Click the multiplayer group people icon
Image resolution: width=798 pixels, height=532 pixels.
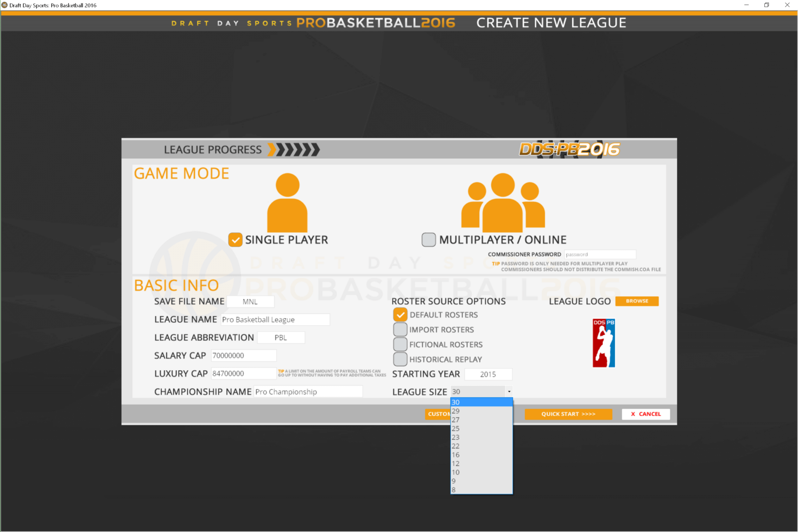(x=503, y=203)
